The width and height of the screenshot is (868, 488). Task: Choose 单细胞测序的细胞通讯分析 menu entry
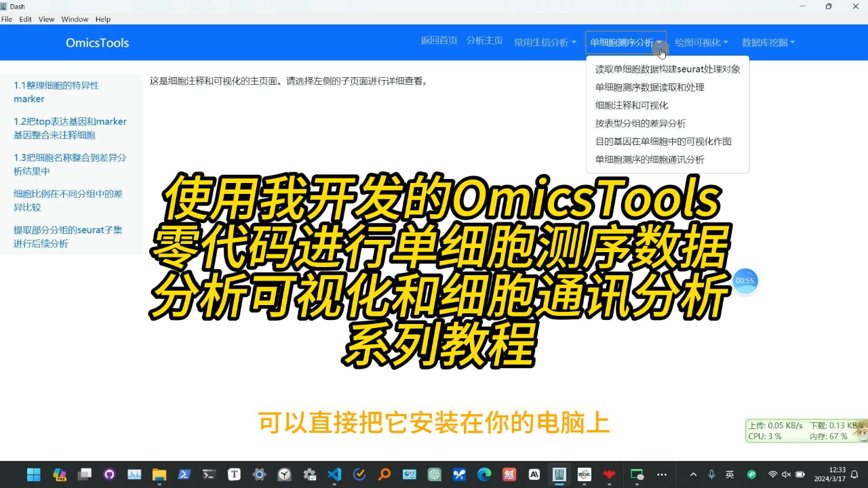[650, 159]
